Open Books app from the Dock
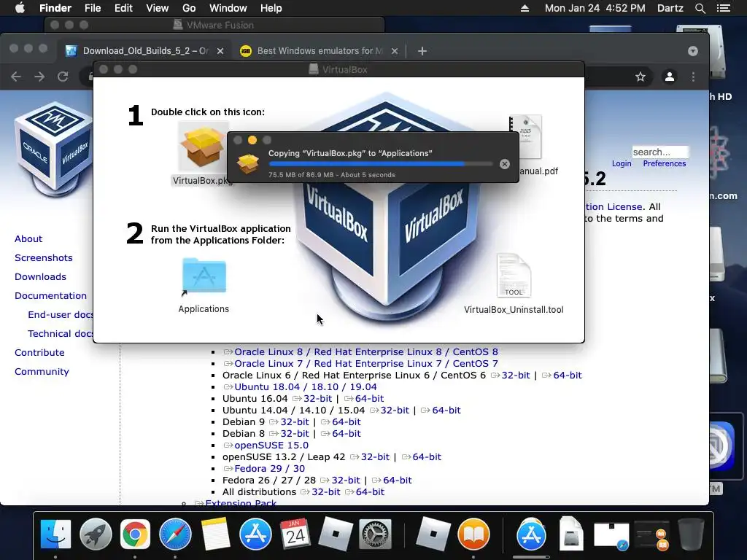This screenshot has height=560, width=747. (473, 534)
